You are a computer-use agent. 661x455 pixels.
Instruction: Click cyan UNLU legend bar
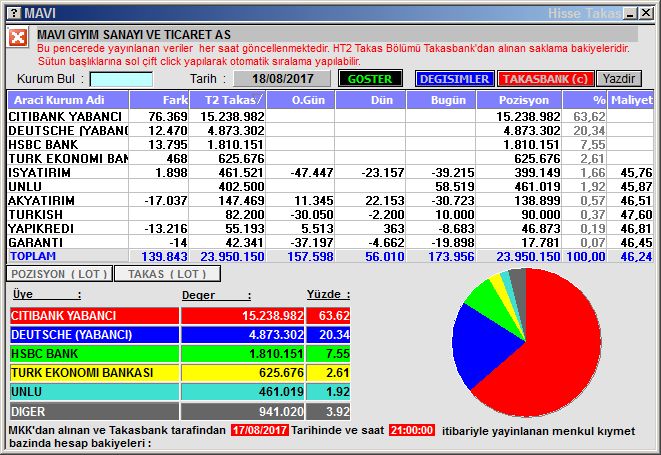tap(94, 392)
